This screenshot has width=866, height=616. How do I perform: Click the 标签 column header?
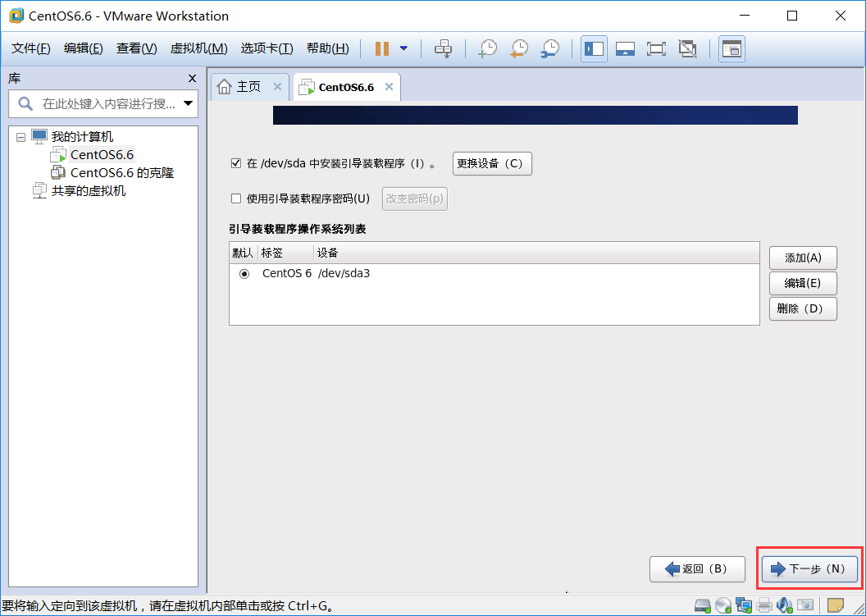[x=285, y=253]
